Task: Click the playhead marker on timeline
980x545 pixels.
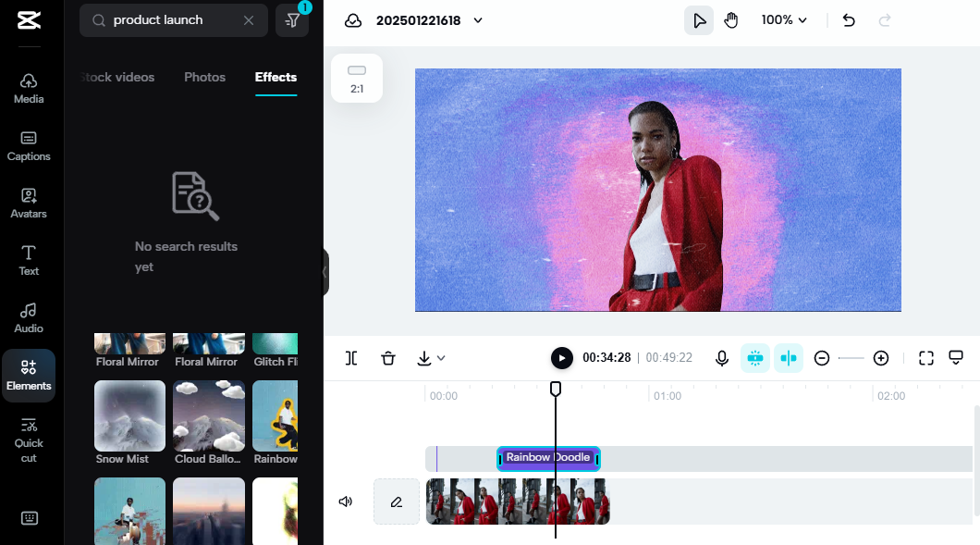Action: [x=555, y=390]
